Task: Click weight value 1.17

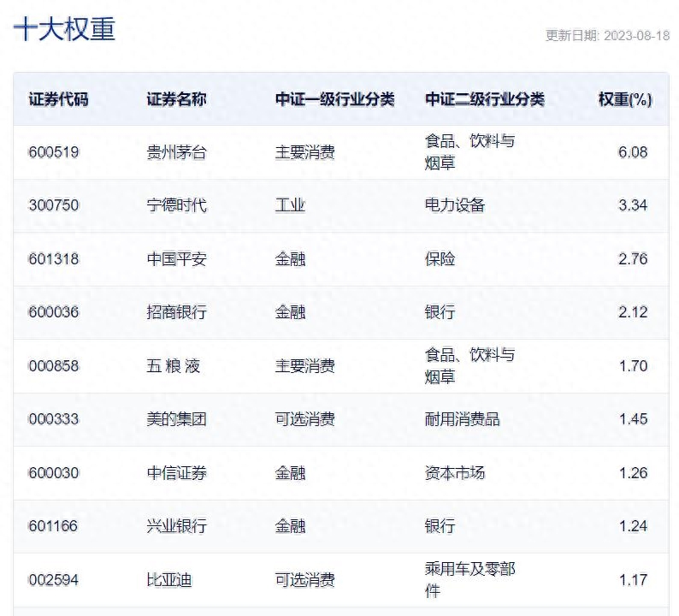Action: point(633,579)
